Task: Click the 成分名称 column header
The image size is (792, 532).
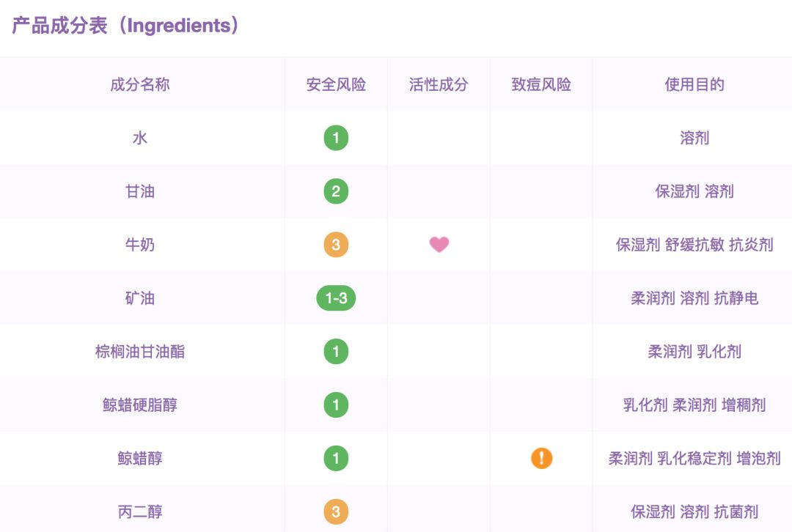Action: (140, 84)
